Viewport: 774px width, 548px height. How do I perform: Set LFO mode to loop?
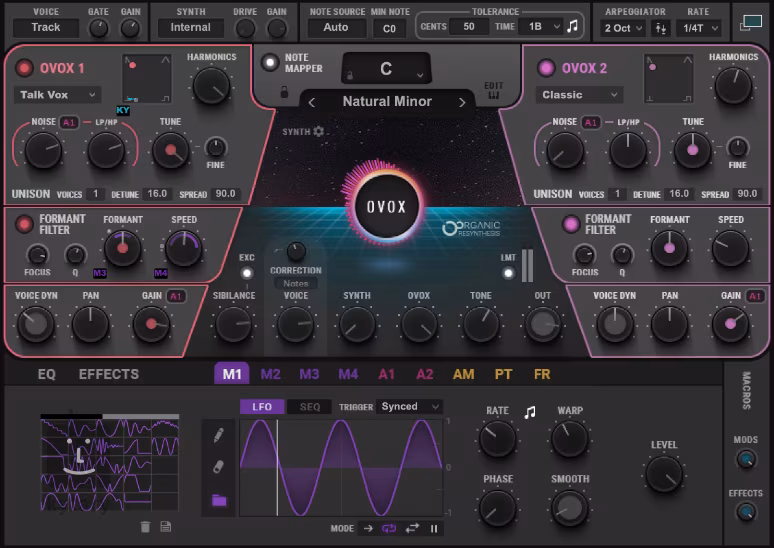click(x=391, y=529)
